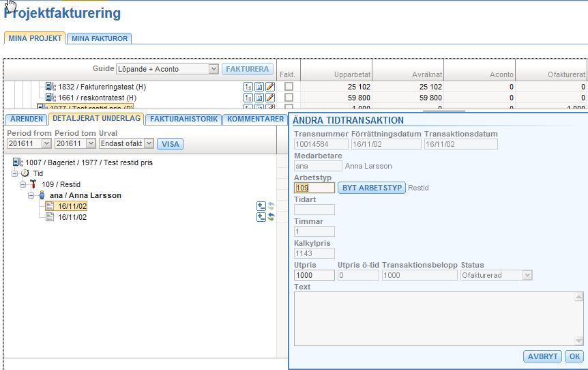Tick Fakt. checkbox for 1661 reskontratest
The image size is (588, 370).
(289, 97)
